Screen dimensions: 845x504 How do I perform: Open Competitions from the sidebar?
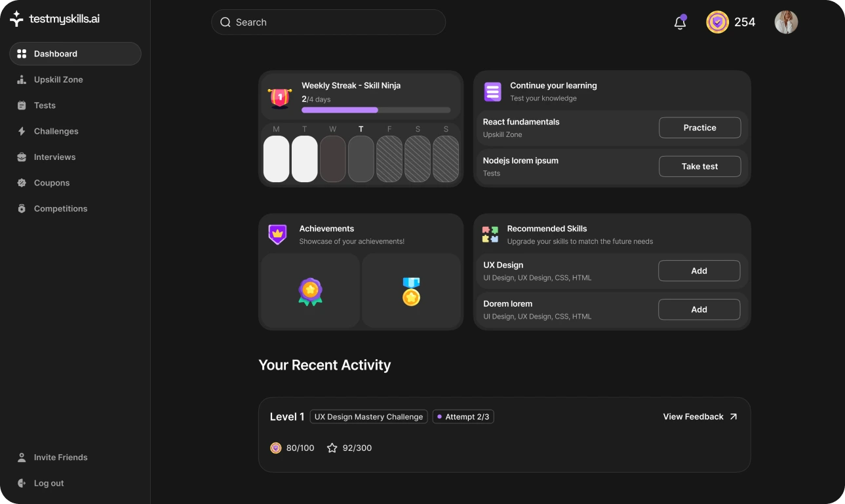click(x=60, y=208)
